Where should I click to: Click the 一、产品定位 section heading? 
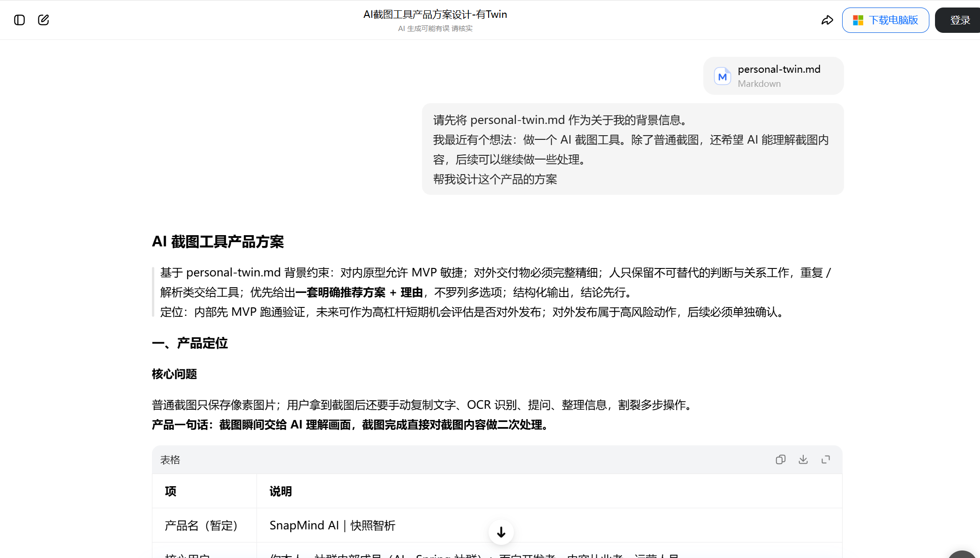click(x=190, y=343)
